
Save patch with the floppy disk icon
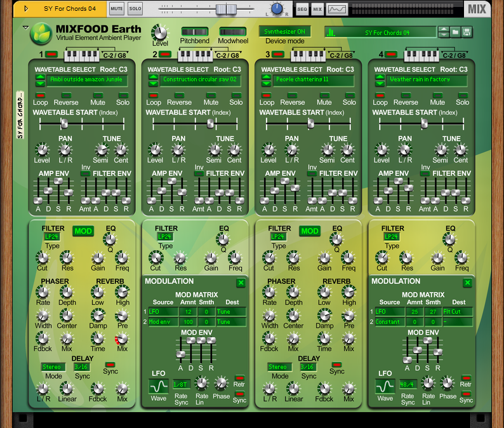coord(467,32)
